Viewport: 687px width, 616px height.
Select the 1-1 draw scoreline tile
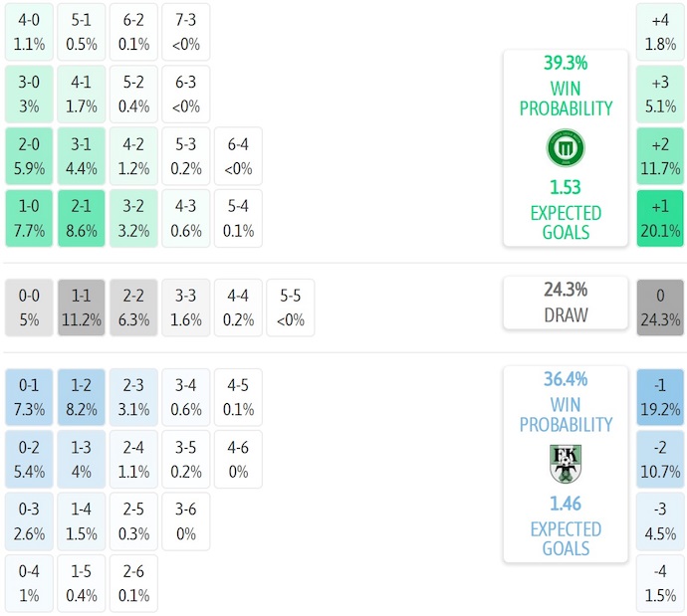(82, 308)
